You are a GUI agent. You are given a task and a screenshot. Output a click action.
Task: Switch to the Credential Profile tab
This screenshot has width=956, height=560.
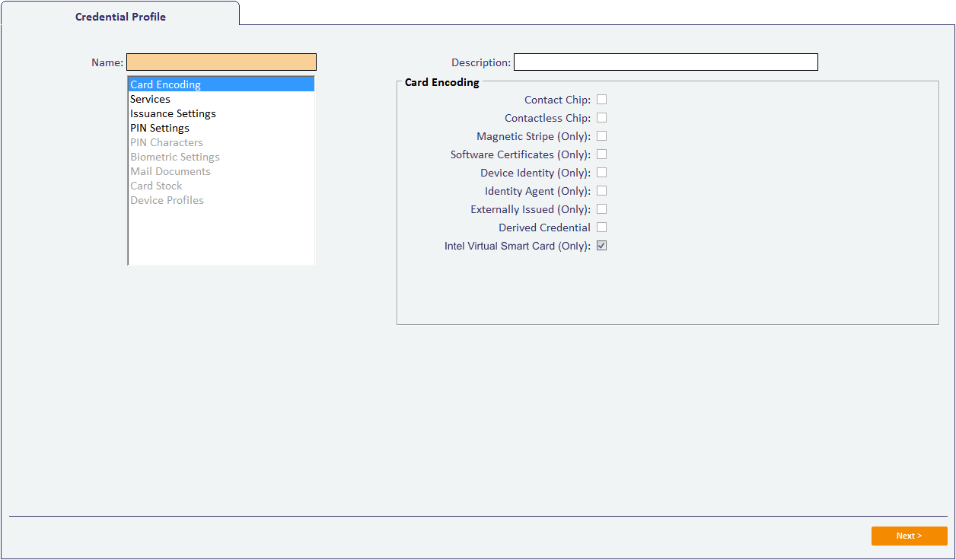120,17
